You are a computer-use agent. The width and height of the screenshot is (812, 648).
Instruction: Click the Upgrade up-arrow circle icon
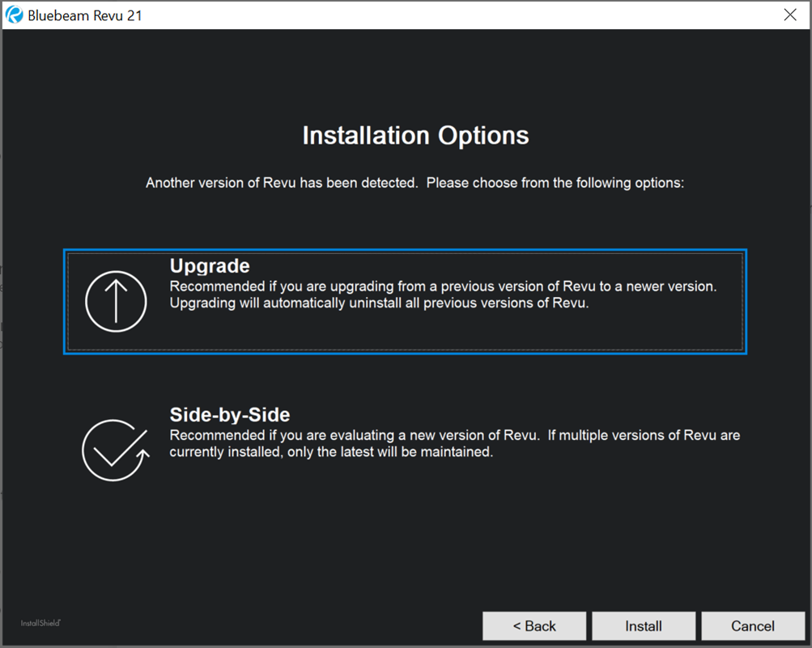coord(116,301)
